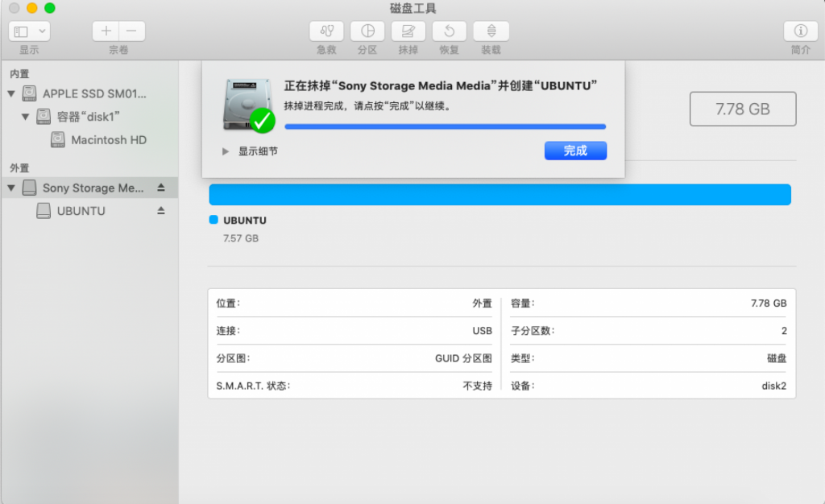The height and width of the screenshot is (504, 825).
Task: Click the Erase (抹掉) toolbar icon
Action: click(408, 31)
